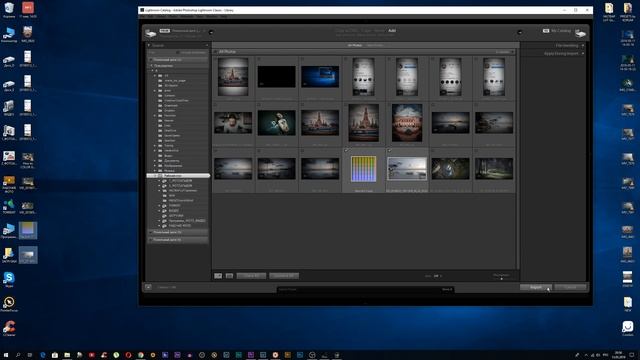Open Recycle Bin on the desktop
Image resolution: width=640 pixels, height=360 pixels.
9,10
